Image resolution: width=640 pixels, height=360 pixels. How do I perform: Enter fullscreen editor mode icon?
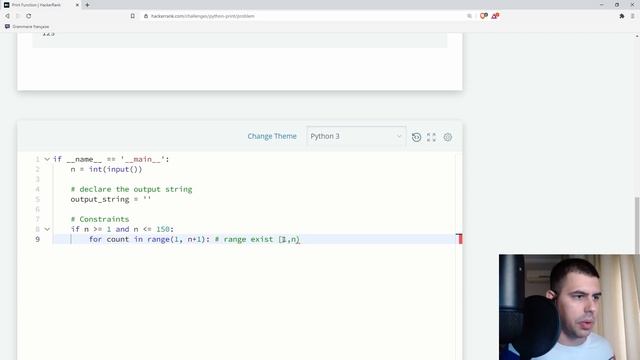tap(431, 137)
